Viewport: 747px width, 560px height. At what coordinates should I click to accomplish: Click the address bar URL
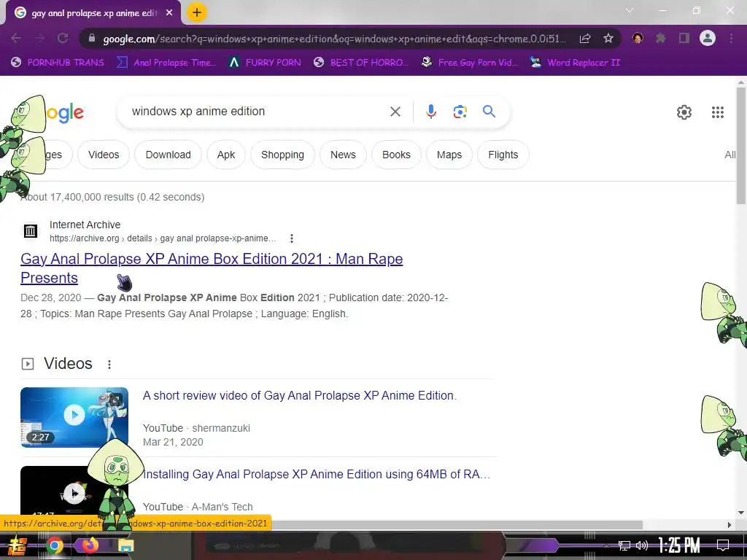click(334, 39)
